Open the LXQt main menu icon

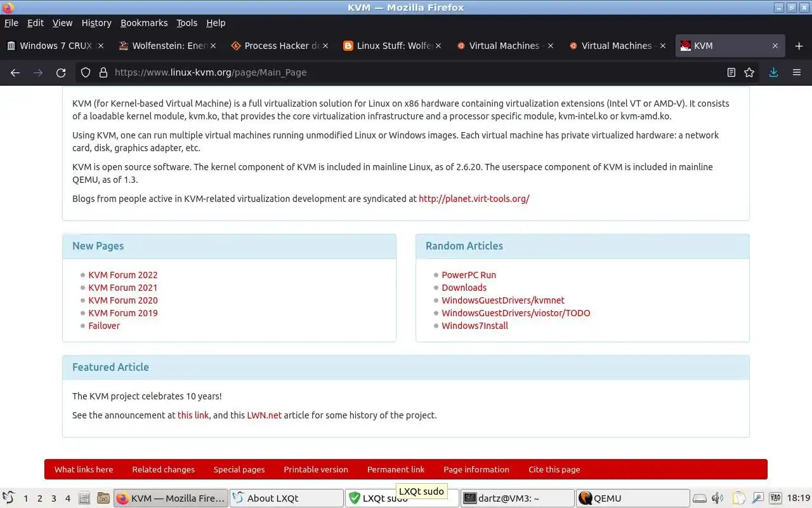point(8,498)
